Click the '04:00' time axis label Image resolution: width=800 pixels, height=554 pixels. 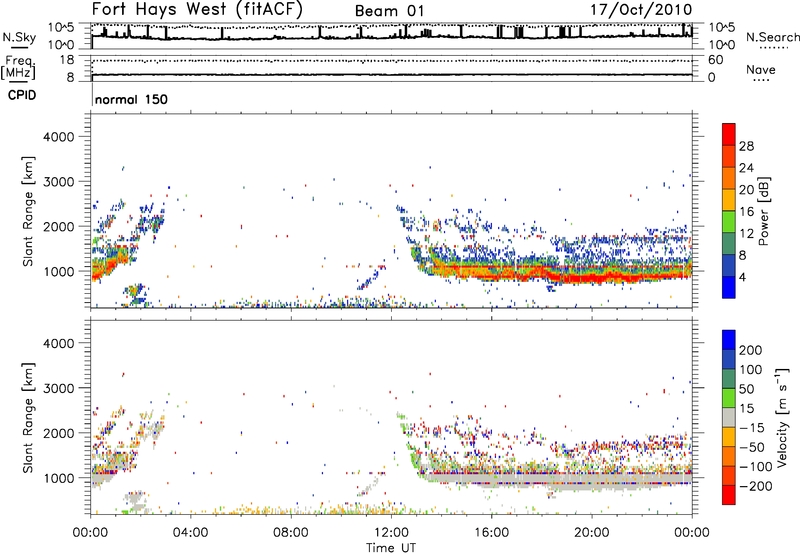[191, 533]
